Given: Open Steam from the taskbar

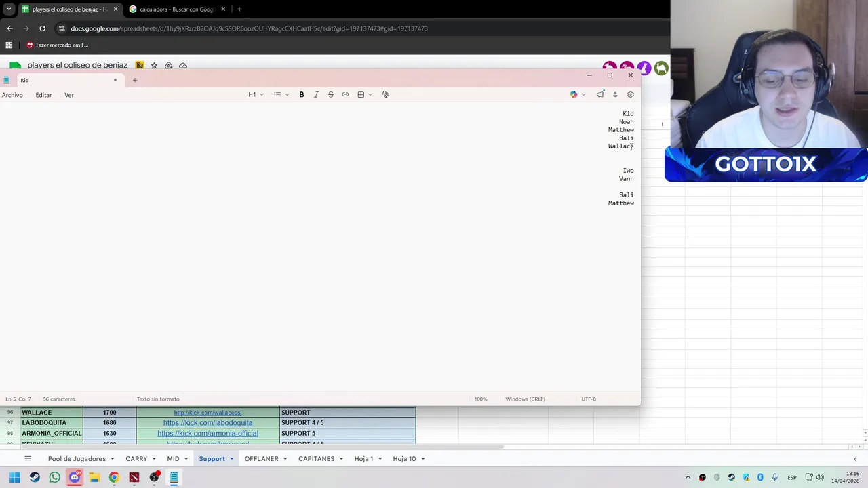Looking at the screenshot, I should [x=35, y=477].
